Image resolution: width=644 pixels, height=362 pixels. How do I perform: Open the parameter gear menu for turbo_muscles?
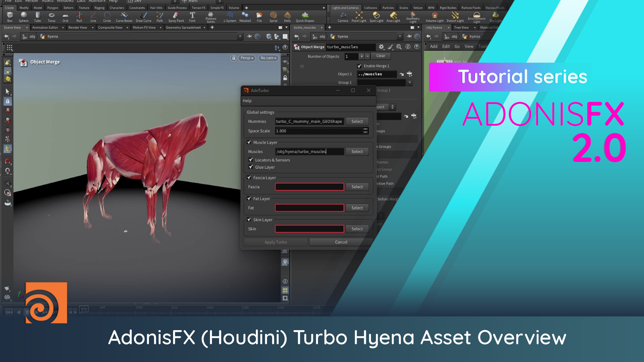pyautogui.click(x=381, y=47)
